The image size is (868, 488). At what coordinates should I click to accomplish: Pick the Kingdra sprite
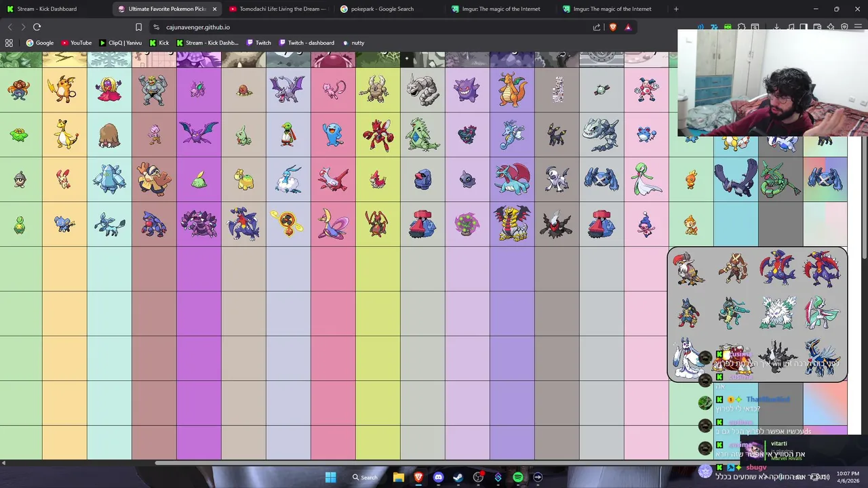coord(512,134)
